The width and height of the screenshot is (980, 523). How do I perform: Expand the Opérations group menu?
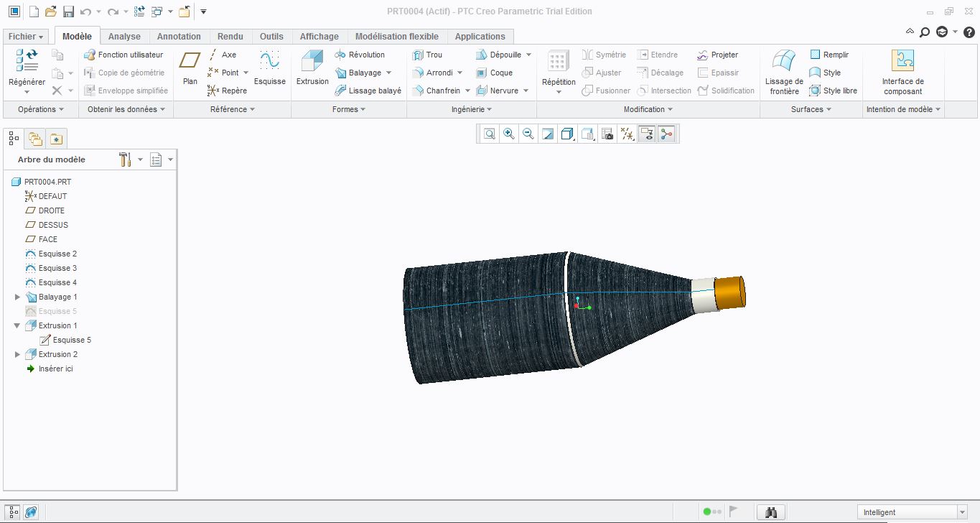[41, 109]
